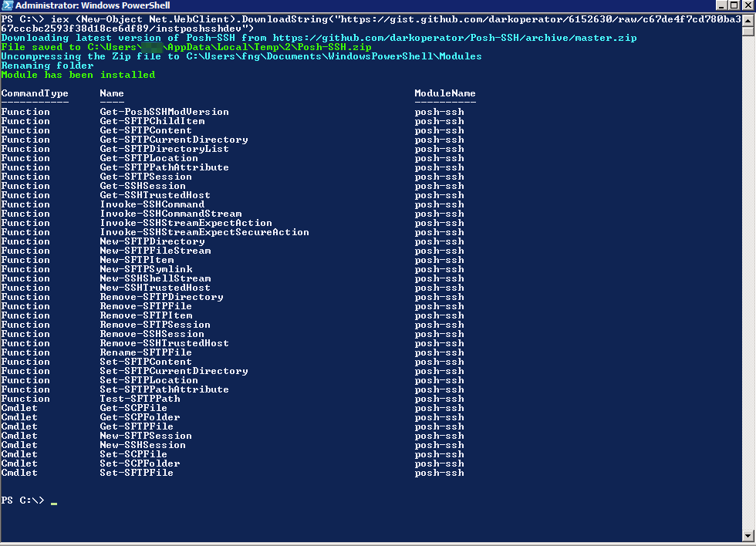
Task: Click Remove-SSHSession function name
Action: click(x=153, y=334)
